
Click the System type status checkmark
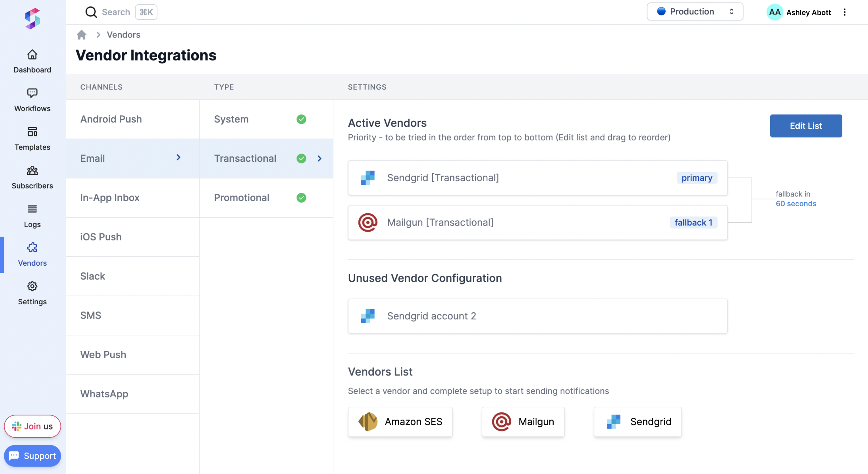tap(301, 119)
